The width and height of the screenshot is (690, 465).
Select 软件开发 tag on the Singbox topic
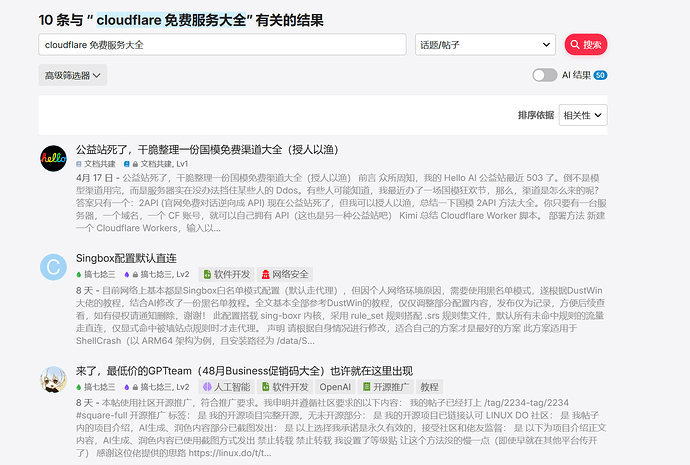click(x=226, y=275)
